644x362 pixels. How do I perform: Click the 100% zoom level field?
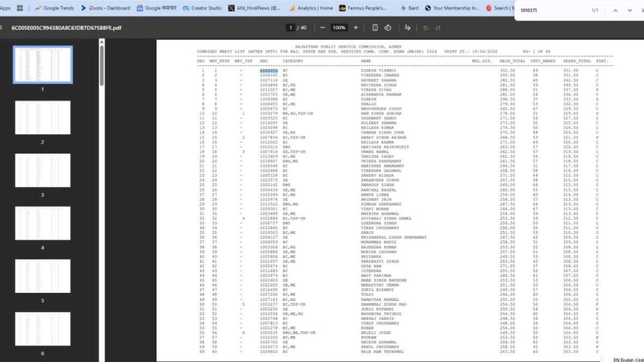[339, 28]
